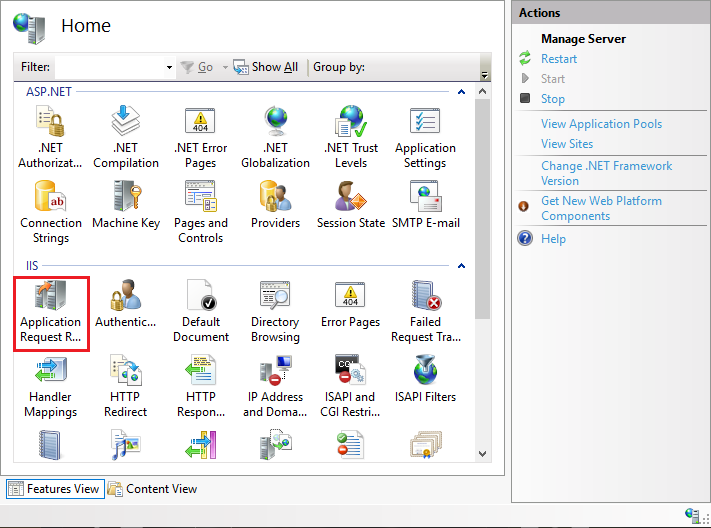Open .NET Authorization Rules feature
The height and width of the screenshot is (528, 711).
50,137
